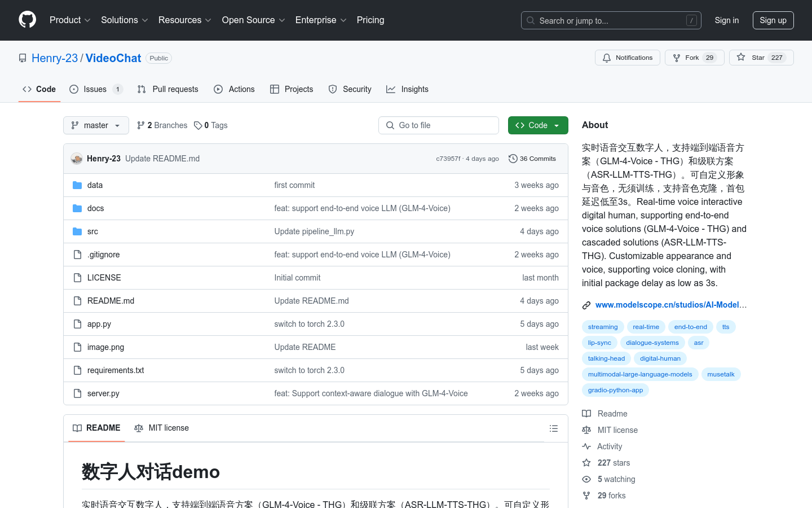
Task: Click the scales icon next to MIT license sidebar
Action: pos(586,430)
